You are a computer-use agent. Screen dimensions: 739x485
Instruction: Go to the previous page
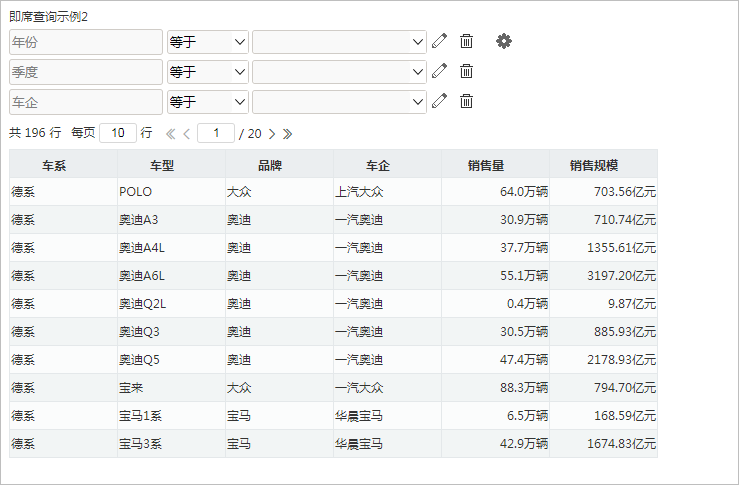coord(187,134)
